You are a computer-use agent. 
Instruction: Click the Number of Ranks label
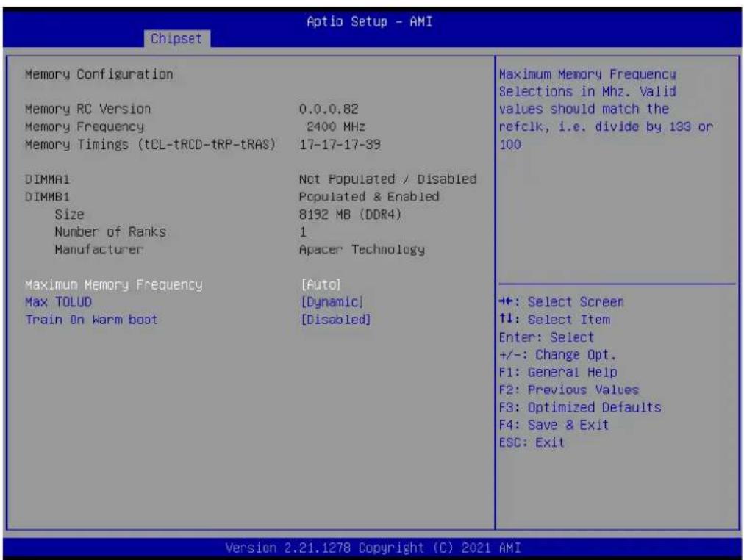110,232
